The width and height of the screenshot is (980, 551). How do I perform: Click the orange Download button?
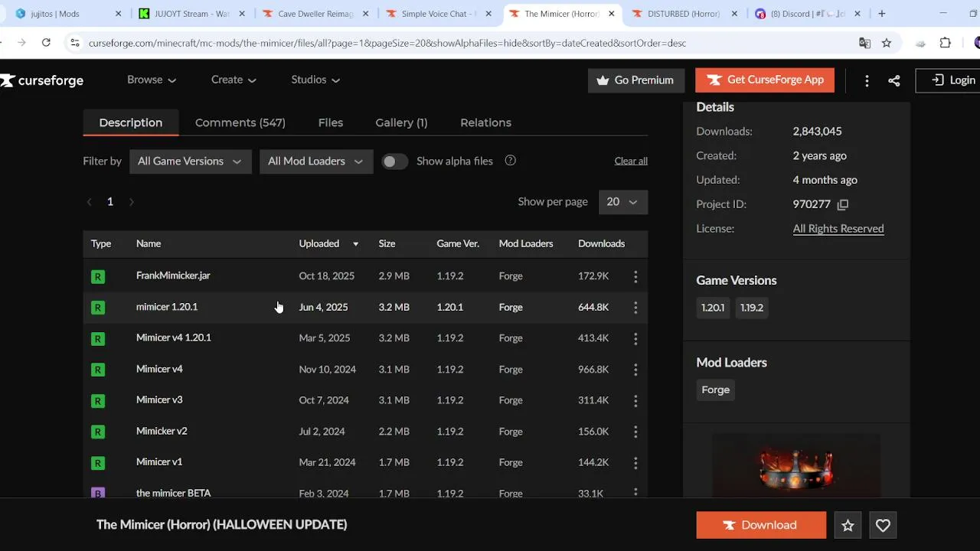(761, 526)
